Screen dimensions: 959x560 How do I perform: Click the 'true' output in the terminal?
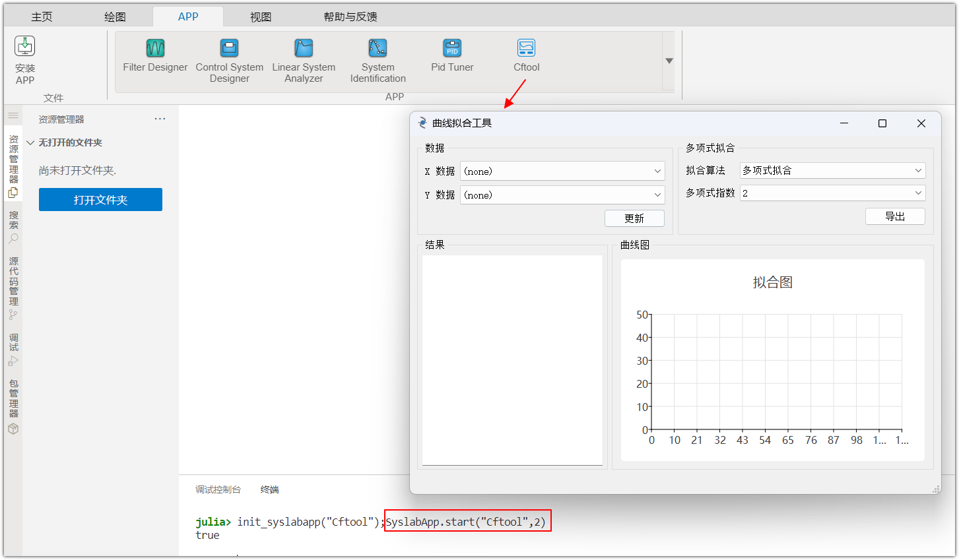click(x=207, y=535)
